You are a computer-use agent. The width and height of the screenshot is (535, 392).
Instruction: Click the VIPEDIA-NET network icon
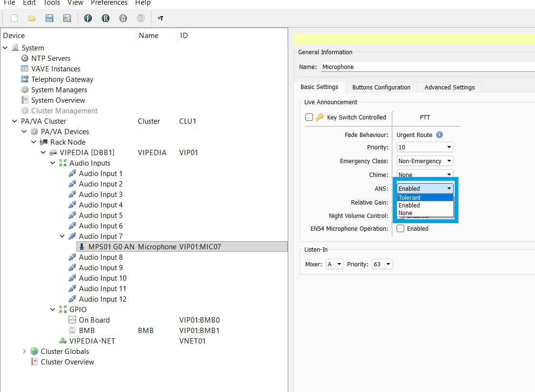pos(63,341)
